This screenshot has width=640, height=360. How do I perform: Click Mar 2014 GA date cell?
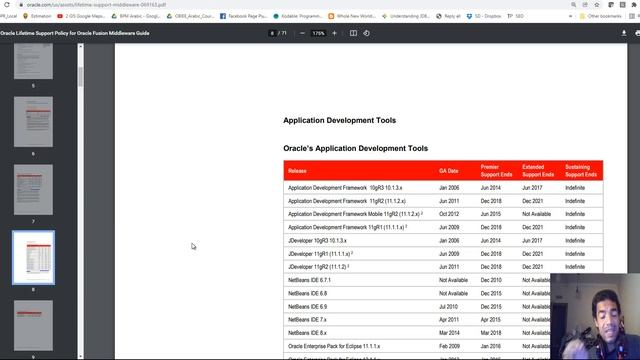coord(449,333)
